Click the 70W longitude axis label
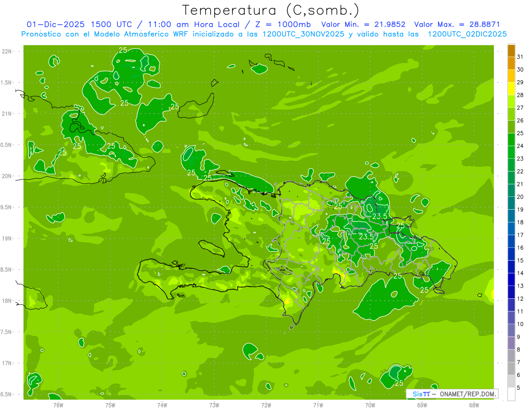The width and height of the screenshot is (532, 411). point(370,405)
